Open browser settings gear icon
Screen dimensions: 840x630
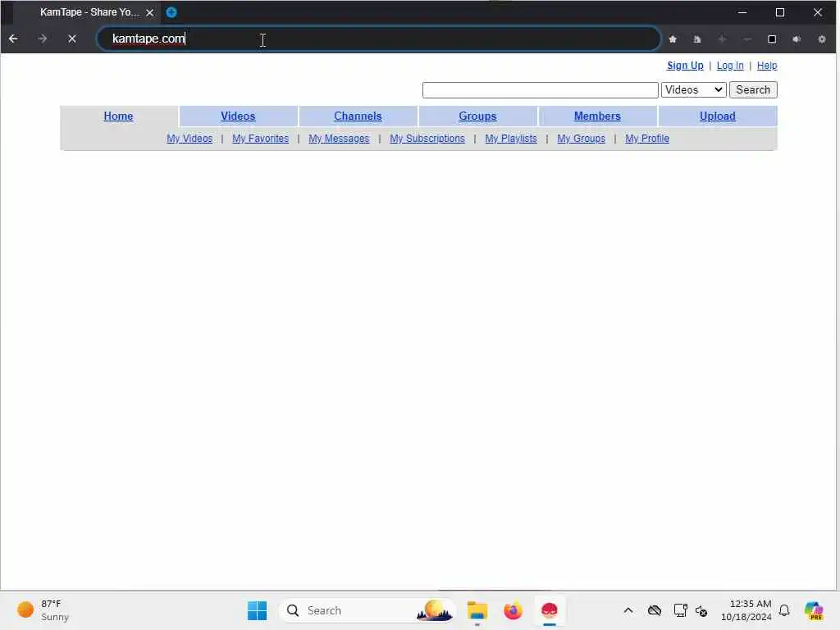click(x=822, y=39)
